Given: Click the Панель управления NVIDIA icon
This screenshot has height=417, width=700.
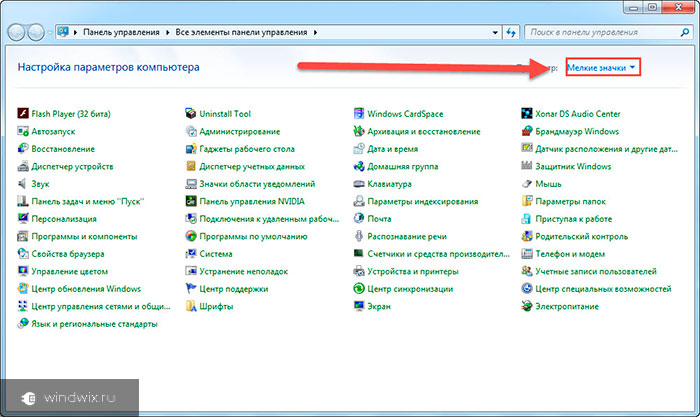Looking at the screenshot, I should (191, 201).
